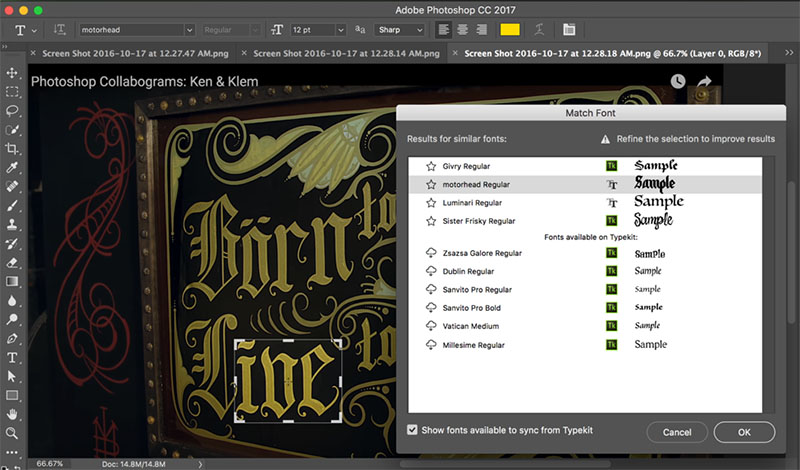800x470 pixels.
Task: Select the Lasso tool
Action: [x=12, y=111]
